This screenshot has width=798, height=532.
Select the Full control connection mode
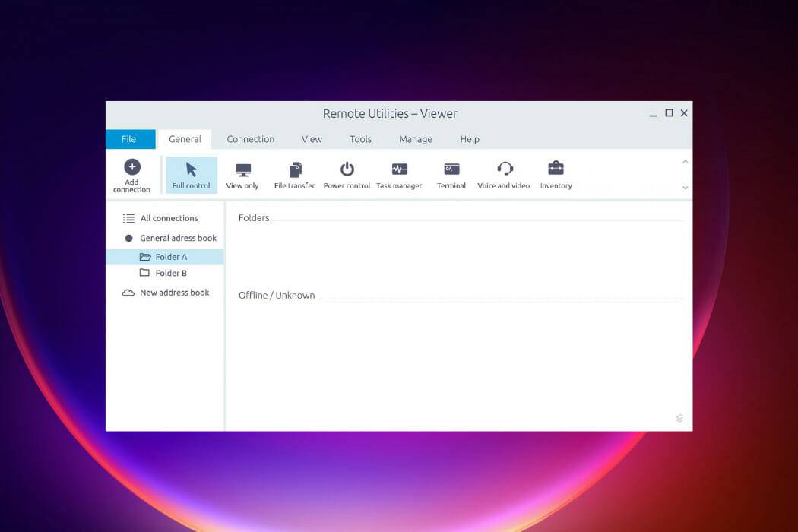coord(191,174)
